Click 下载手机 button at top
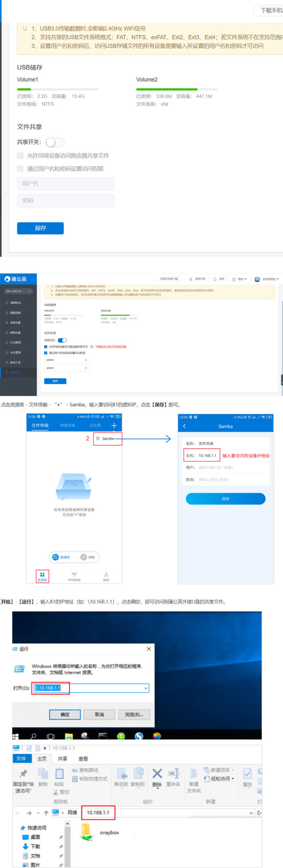 (x=269, y=11)
